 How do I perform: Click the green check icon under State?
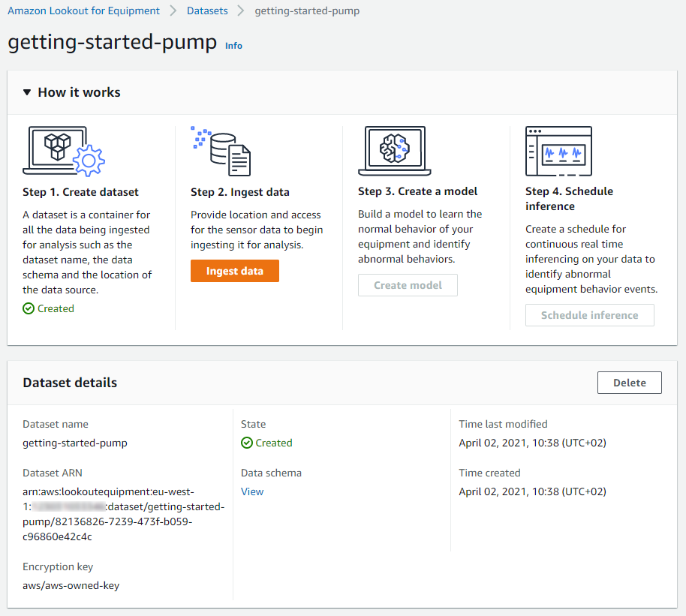(247, 443)
